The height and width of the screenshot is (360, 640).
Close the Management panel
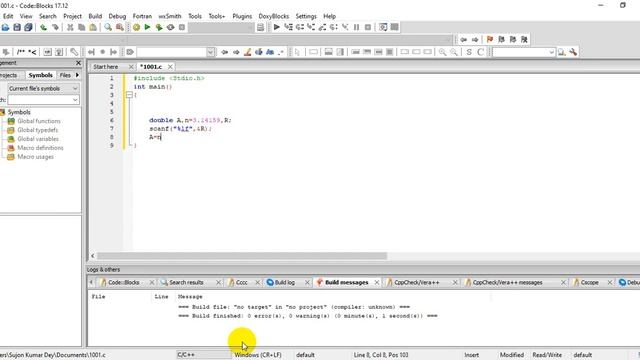tap(78, 63)
